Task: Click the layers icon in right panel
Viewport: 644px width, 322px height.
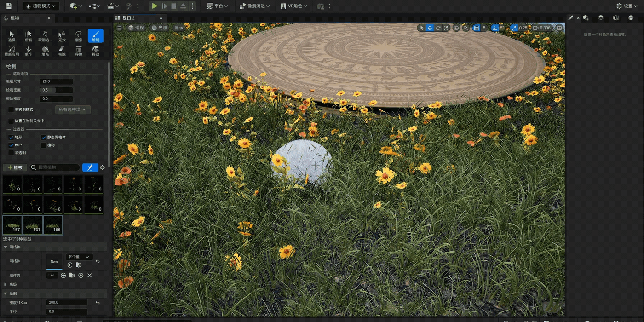Action: 601,18
